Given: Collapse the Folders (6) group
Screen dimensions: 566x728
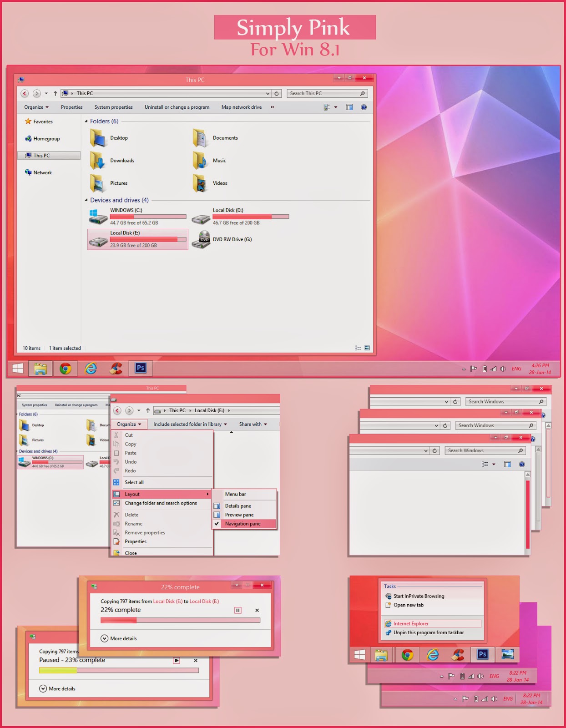Looking at the screenshot, I should pyautogui.click(x=86, y=121).
